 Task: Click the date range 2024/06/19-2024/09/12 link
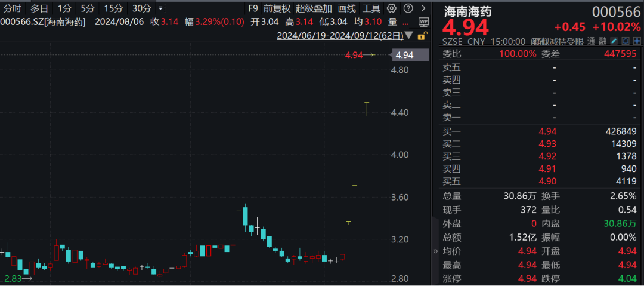click(340, 36)
